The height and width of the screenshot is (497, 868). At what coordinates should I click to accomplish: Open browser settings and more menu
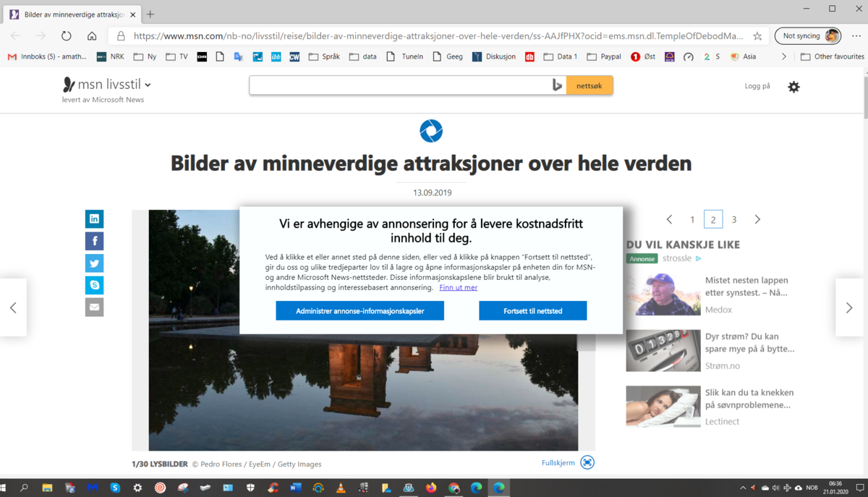click(855, 35)
